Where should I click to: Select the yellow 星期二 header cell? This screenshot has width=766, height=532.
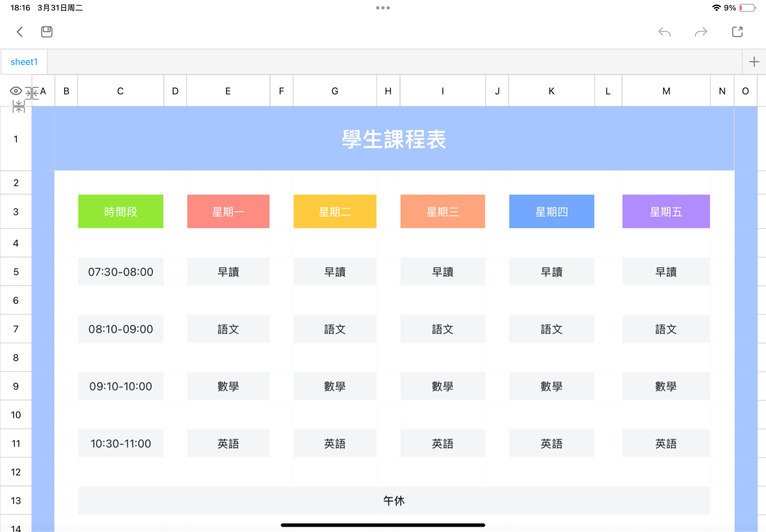point(335,211)
